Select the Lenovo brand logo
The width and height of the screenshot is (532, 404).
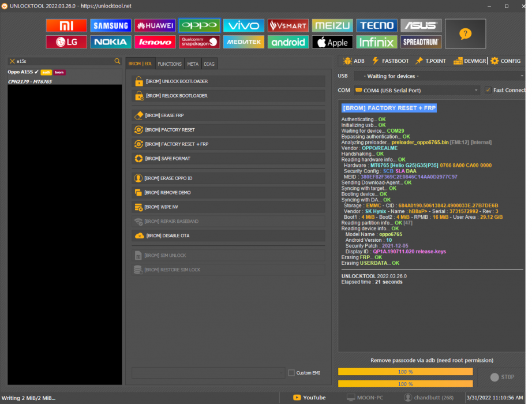(155, 42)
